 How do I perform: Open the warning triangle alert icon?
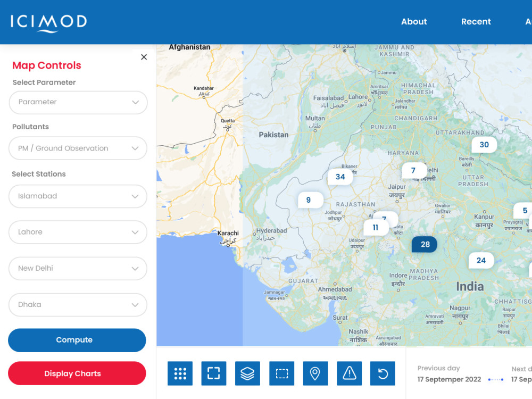tap(349, 373)
